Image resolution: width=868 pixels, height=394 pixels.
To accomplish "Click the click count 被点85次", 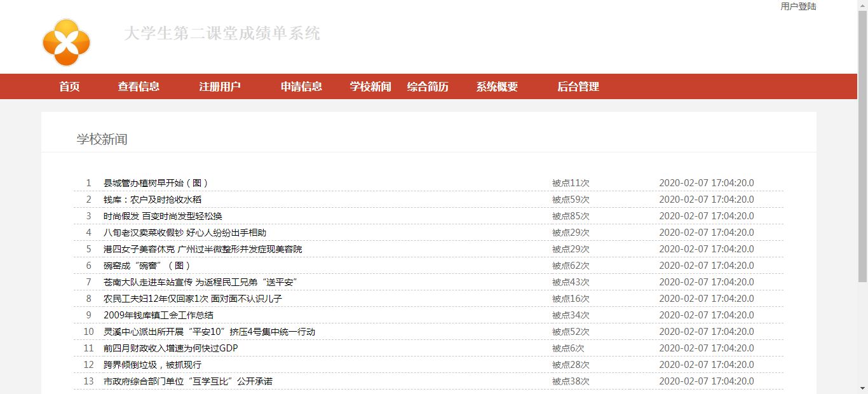I will coord(571,216).
